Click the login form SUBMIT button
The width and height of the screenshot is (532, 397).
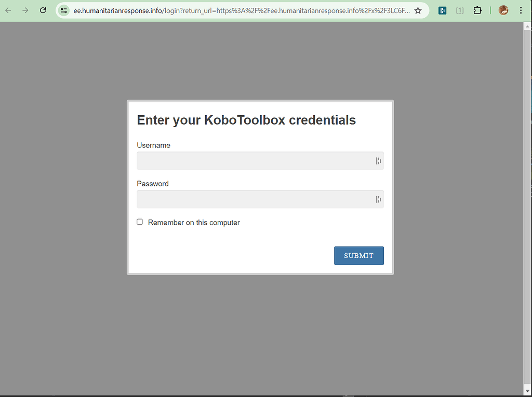click(x=359, y=255)
